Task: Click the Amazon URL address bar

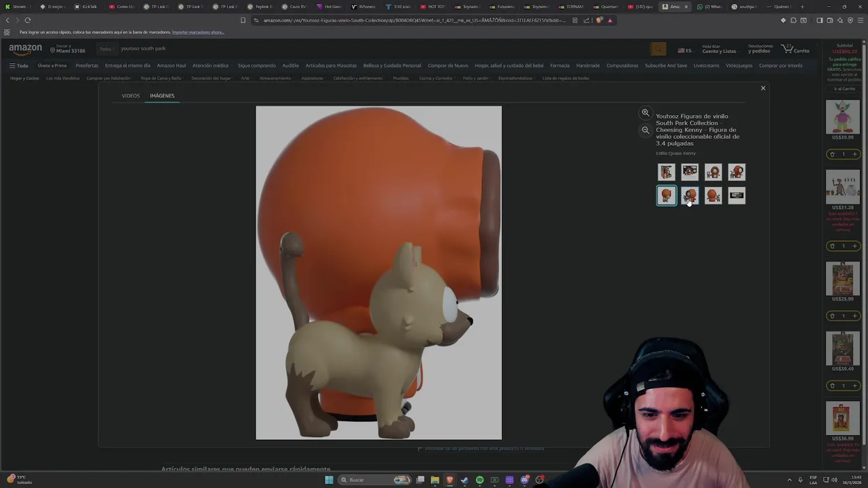Action: [x=414, y=20]
